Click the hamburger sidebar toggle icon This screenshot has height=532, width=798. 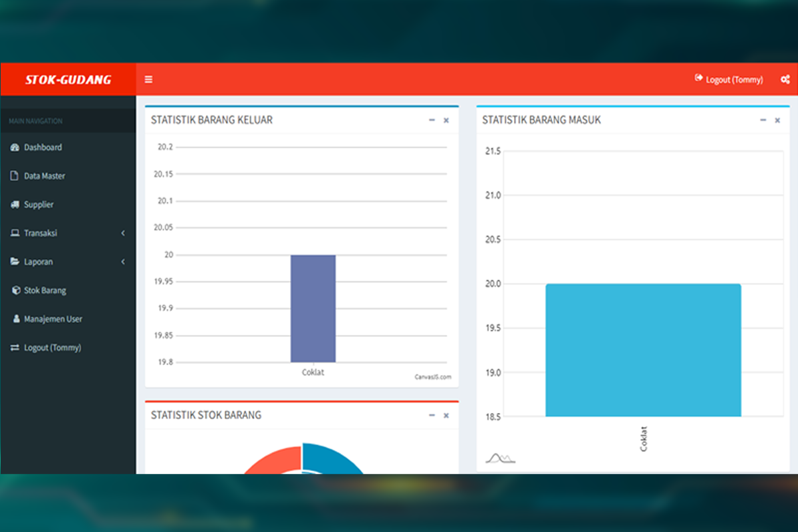[148, 79]
